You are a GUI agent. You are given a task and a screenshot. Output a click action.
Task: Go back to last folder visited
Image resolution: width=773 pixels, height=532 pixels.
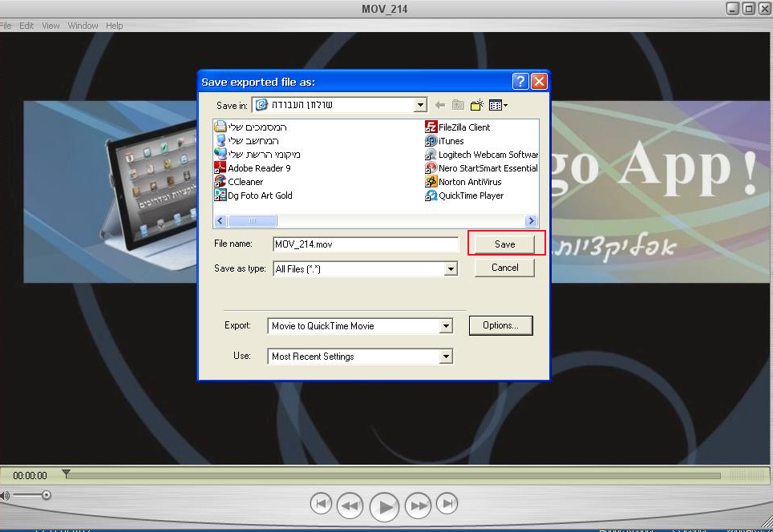440,105
